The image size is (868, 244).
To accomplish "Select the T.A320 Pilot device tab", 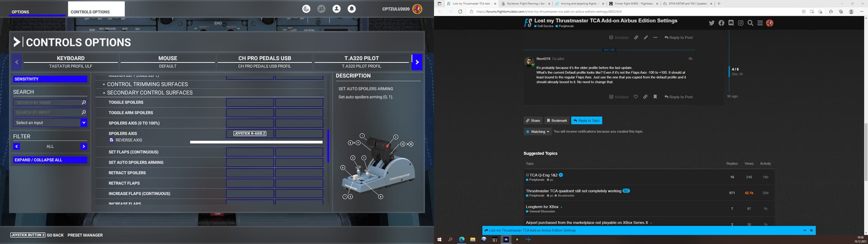I will click(x=362, y=62).
